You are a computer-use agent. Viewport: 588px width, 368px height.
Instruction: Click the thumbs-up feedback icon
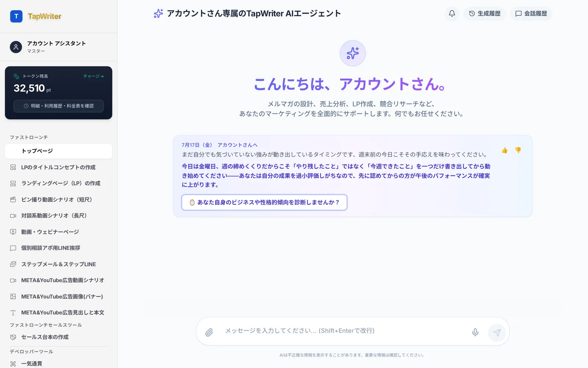point(505,150)
